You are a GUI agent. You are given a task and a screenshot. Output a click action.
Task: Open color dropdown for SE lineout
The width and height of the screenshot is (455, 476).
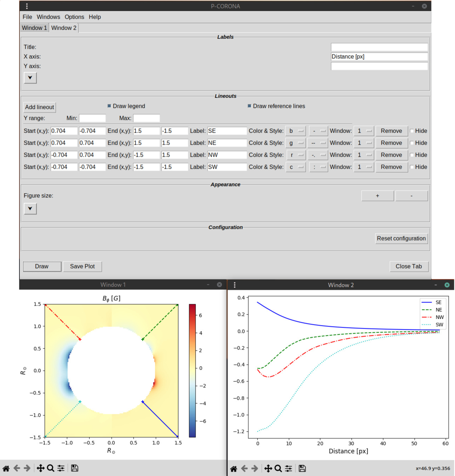click(x=296, y=131)
